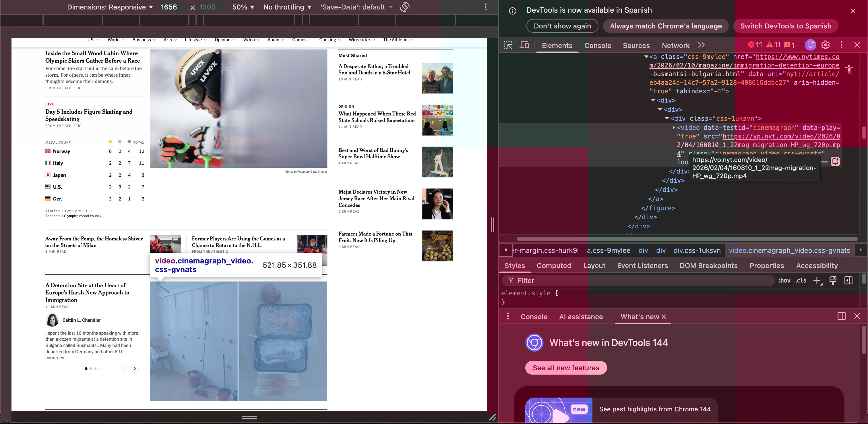This screenshot has width=868, height=424.
Task: Click the new style rule plus icon
Action: click(x=817, y=280)
